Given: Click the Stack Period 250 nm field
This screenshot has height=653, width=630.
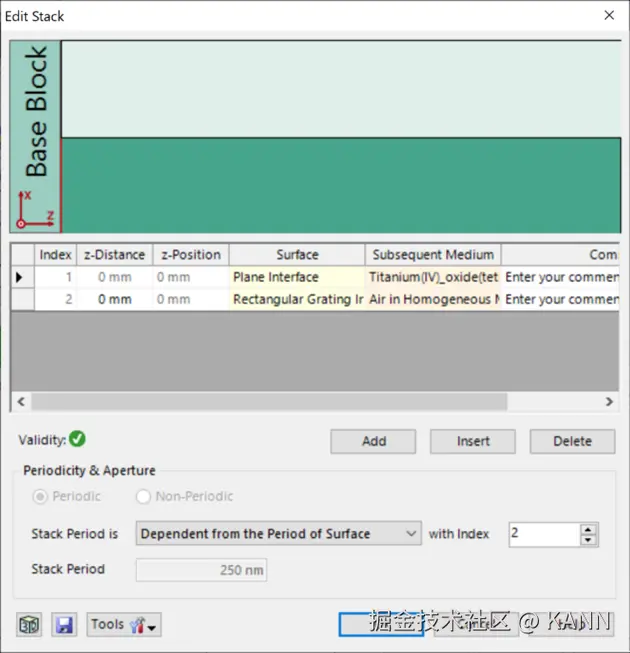Looking at the screenshot, I should pos(202,569).
